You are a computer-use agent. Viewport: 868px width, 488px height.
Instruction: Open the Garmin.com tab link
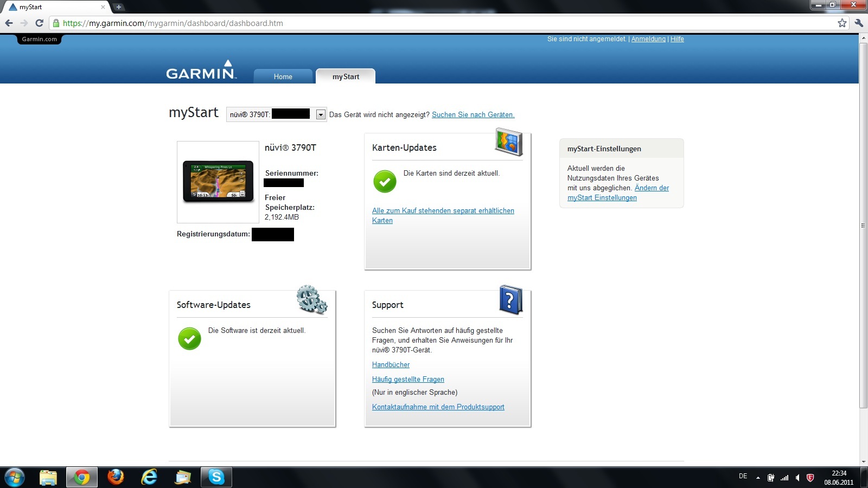pyautogui.click(x=39, y=39)
